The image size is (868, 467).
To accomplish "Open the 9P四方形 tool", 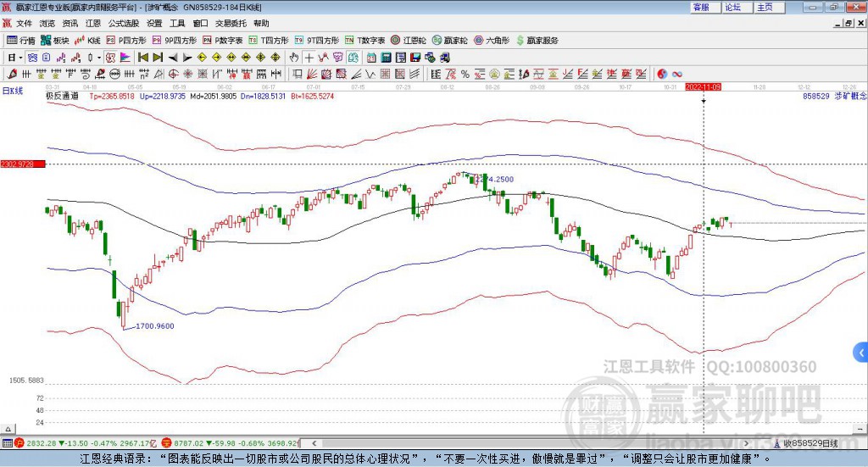I will pos(175,41).
